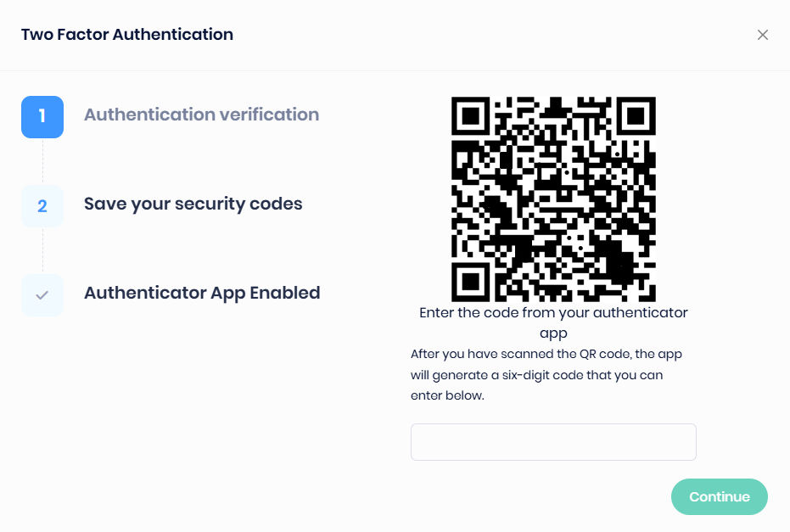Click the Two Factor Authentication title

tap(127, 35)
